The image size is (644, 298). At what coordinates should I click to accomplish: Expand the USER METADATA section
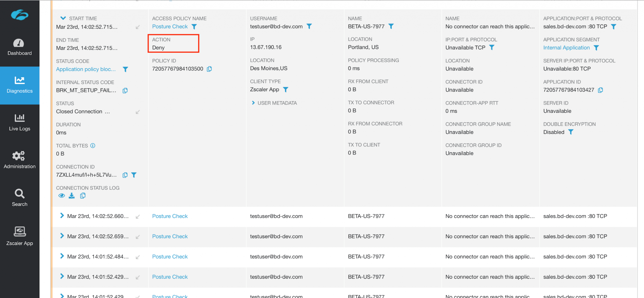click(x=253, y=103)
